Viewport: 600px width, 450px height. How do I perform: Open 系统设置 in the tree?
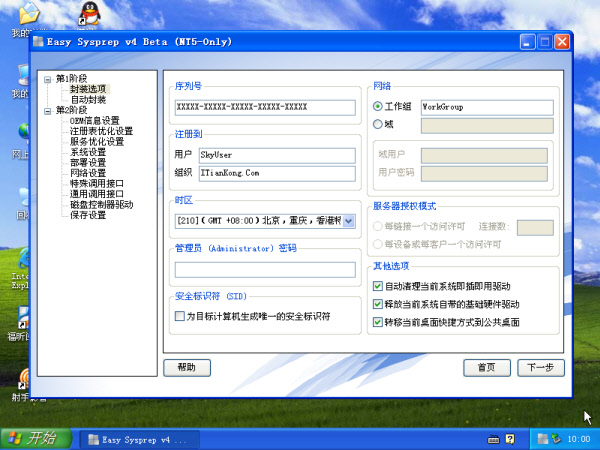point(88,152)
